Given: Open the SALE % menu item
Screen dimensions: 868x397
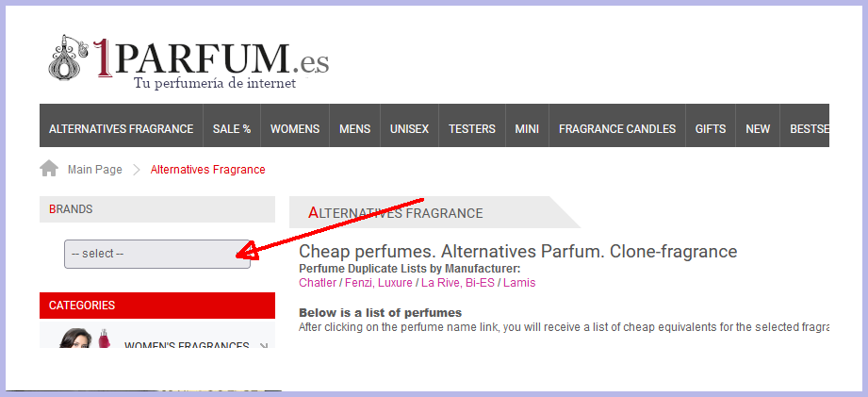Looking at the screenshot, I should pos(232,129).
